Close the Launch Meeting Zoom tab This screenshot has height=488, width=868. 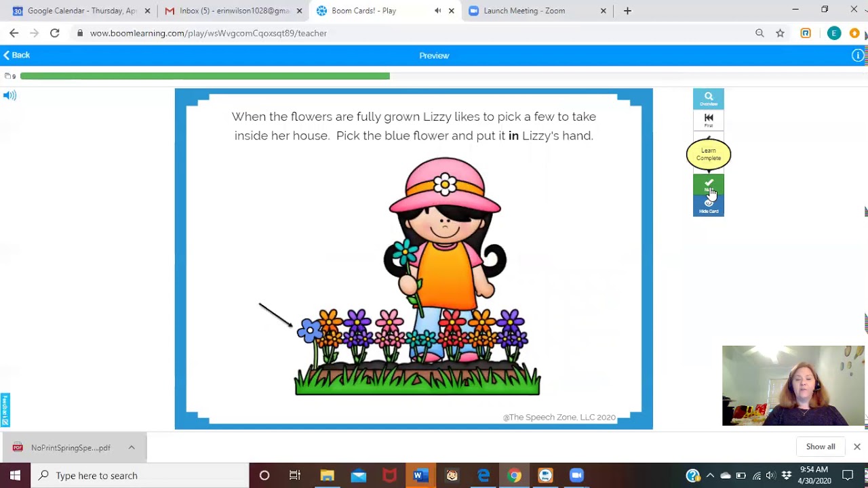coord(604,11)
